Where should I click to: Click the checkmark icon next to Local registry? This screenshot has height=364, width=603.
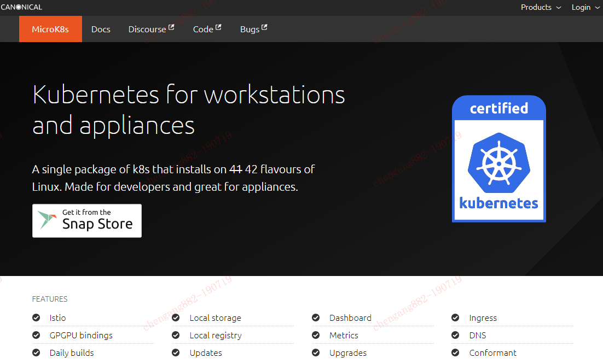(176, 335)
